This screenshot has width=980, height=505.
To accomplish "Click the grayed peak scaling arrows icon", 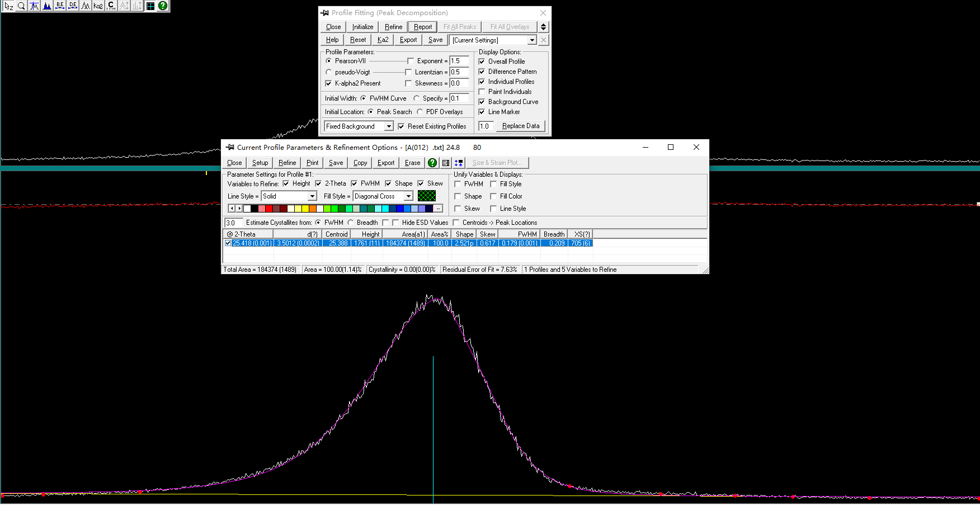I will (x=124, y=6).
